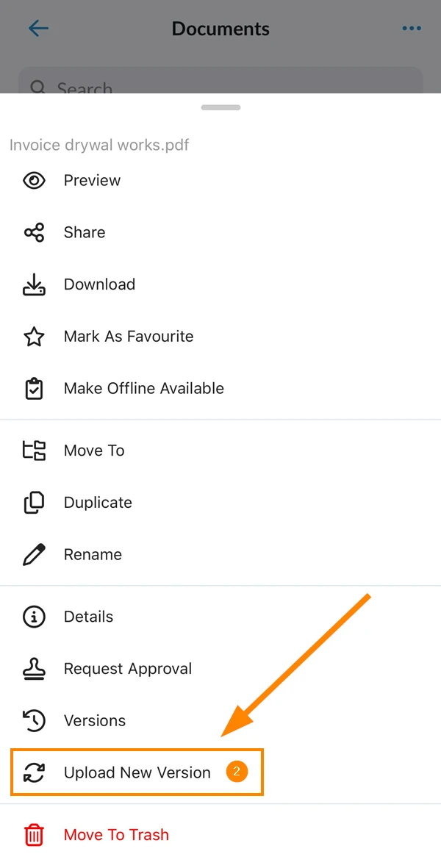Choose Make Offline Available label
441x868 pixels.
144,389
